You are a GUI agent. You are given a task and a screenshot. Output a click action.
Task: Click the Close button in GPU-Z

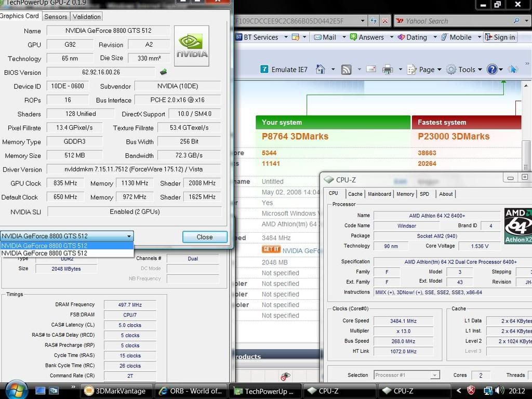pyautogui.click(x=205, y=237)
